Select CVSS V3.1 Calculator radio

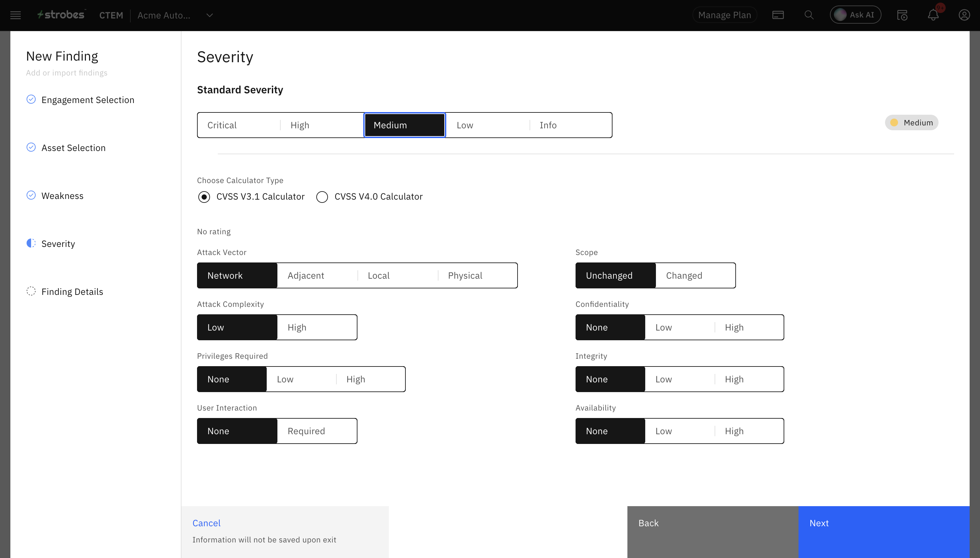204,197
